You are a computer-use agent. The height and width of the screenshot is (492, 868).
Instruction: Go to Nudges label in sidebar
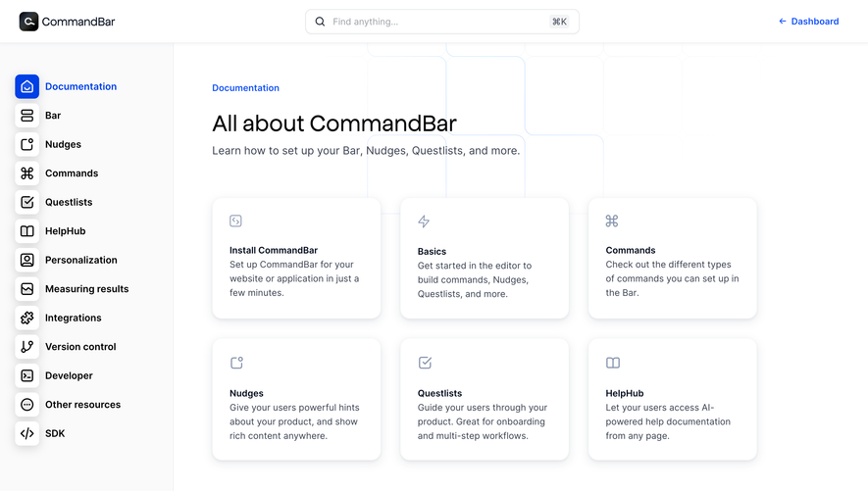63,144
